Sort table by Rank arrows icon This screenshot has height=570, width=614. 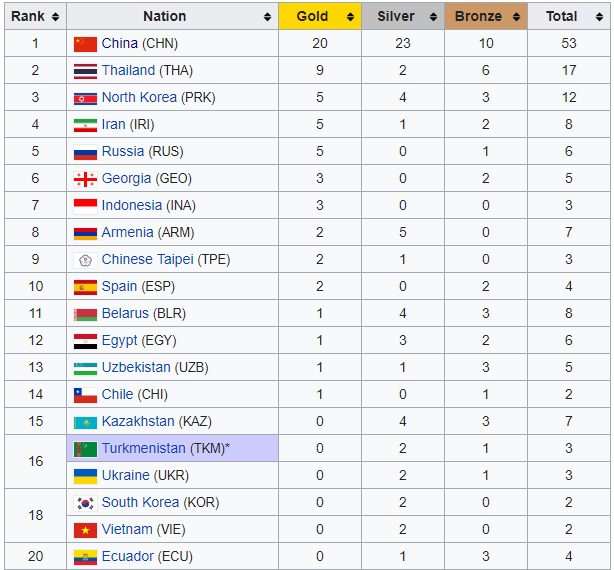click(55, 16)
